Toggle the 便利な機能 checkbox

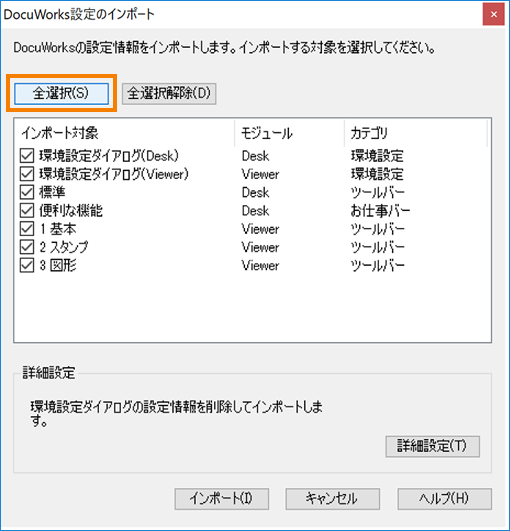(27, 211)
